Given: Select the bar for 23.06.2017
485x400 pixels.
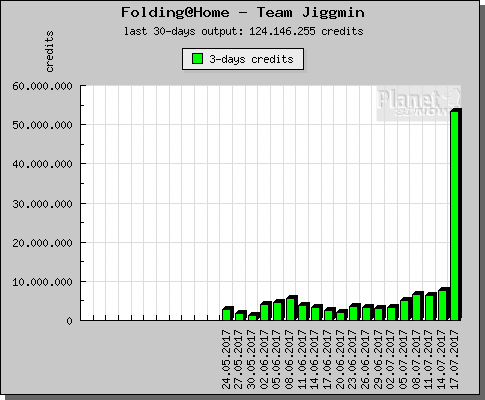Looking at the screenshot, I should click(354, 312).
